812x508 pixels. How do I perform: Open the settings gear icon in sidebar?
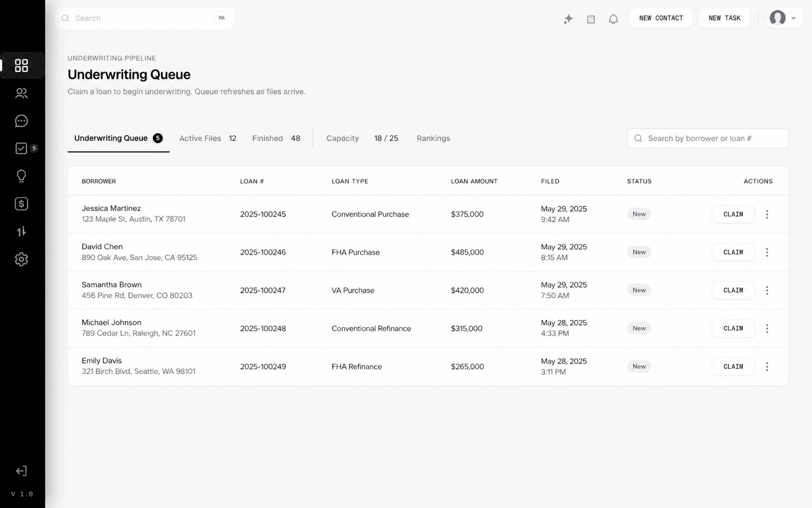[22, 259]
